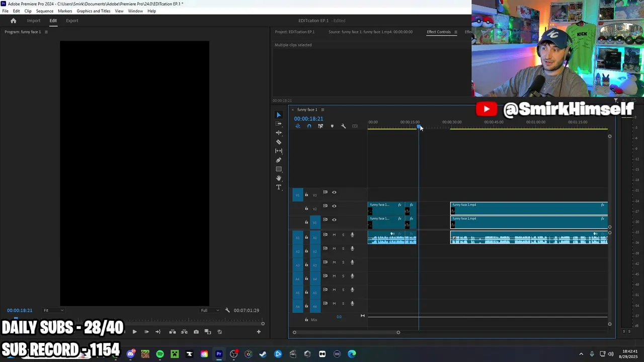644x362 pixels.
Task: Select the Hand tool
Action: [279, 178]
